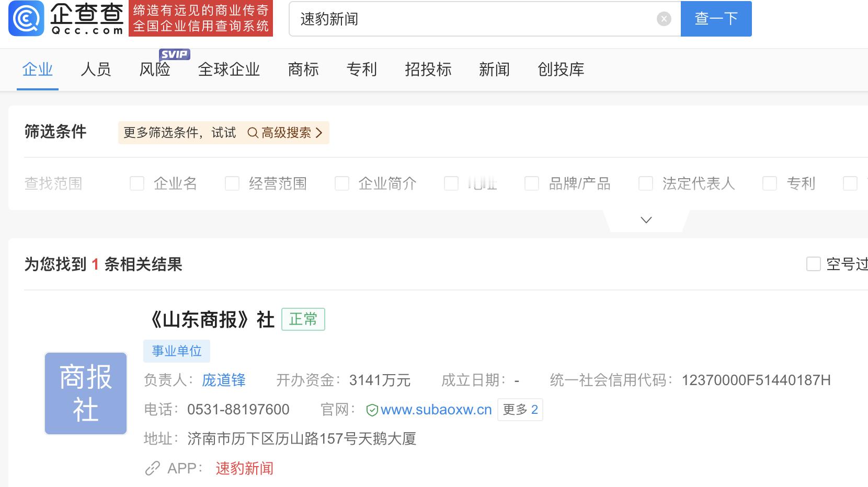This screenshot has height=487, width=868.
Task: Open 高级搜索 advanced search link
Action: (x=286, y=133)
